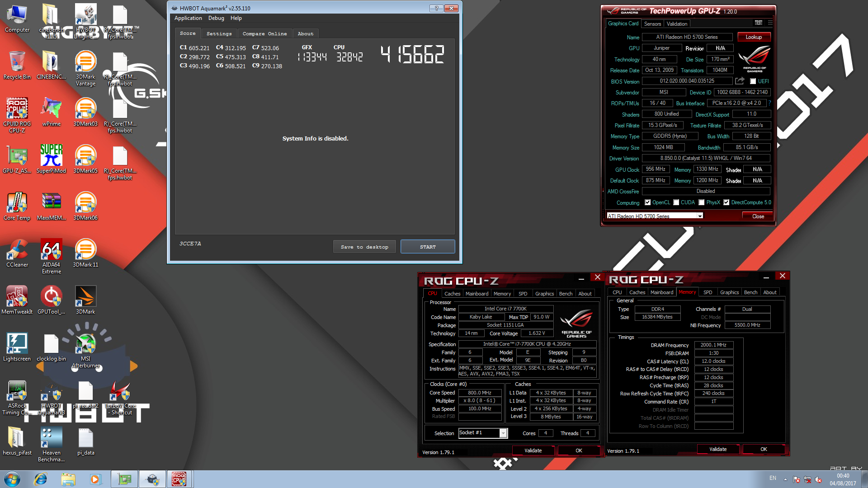Open the GPUTool desktop icon
This screenshot has height=488, width=868.
point(52,300)
